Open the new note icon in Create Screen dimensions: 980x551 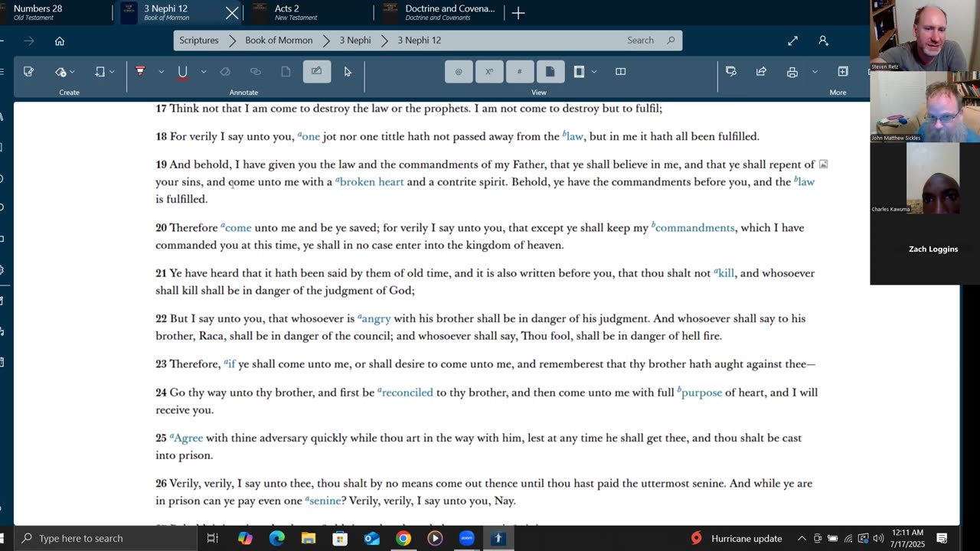pos(28,71)
